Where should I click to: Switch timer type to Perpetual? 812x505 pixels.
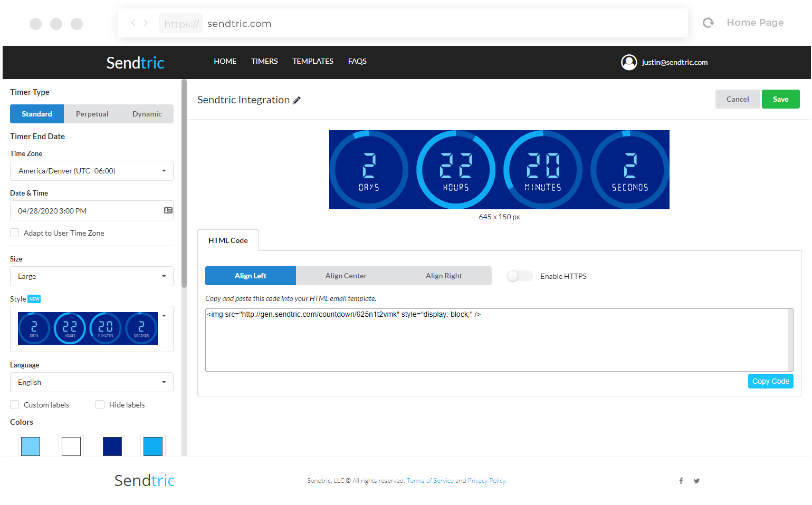[92, 114]
